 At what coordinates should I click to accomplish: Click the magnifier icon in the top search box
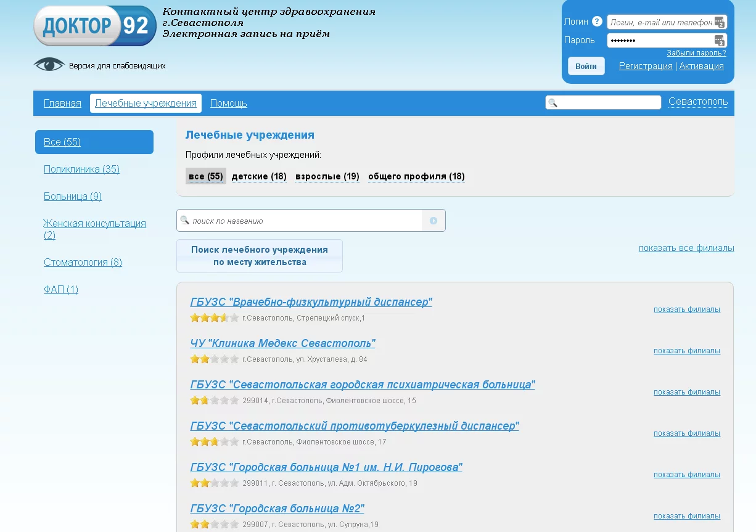[x=553, y=103]
